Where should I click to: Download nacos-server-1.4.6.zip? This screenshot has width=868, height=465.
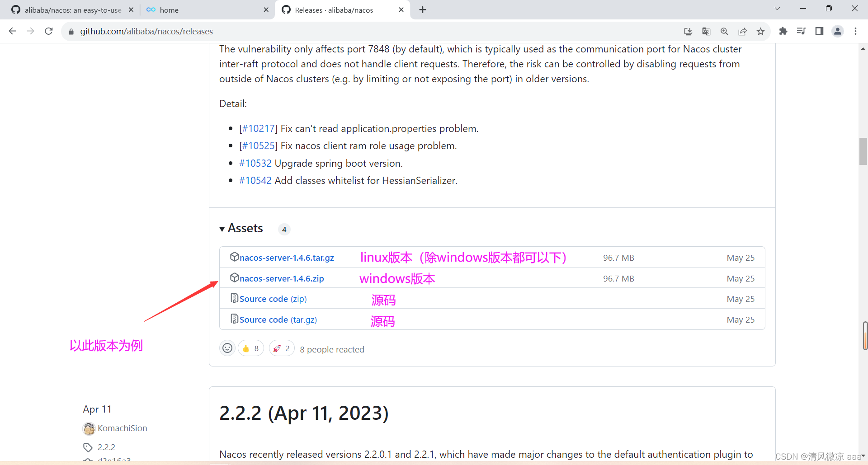click(282, 278)
